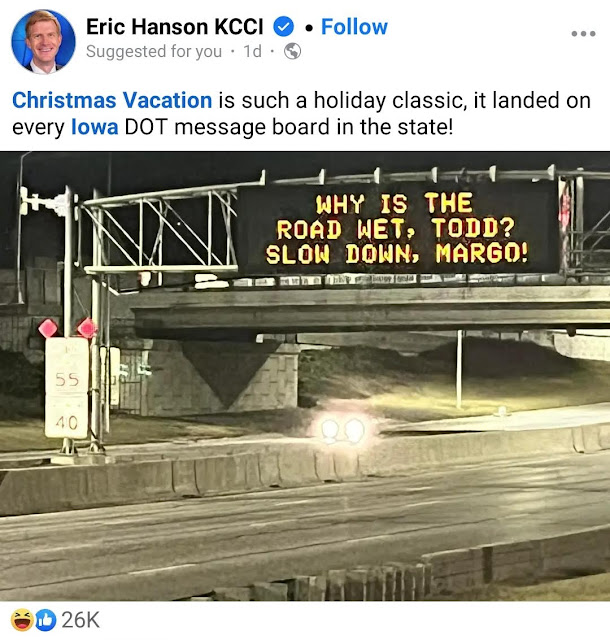Open the three-dot post options menu

[583, 33]
